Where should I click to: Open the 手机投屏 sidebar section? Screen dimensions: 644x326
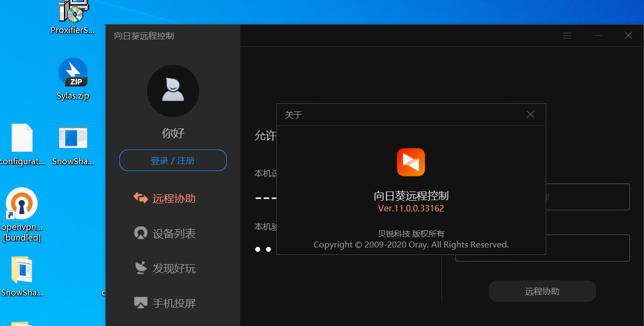tap(164, 303)
